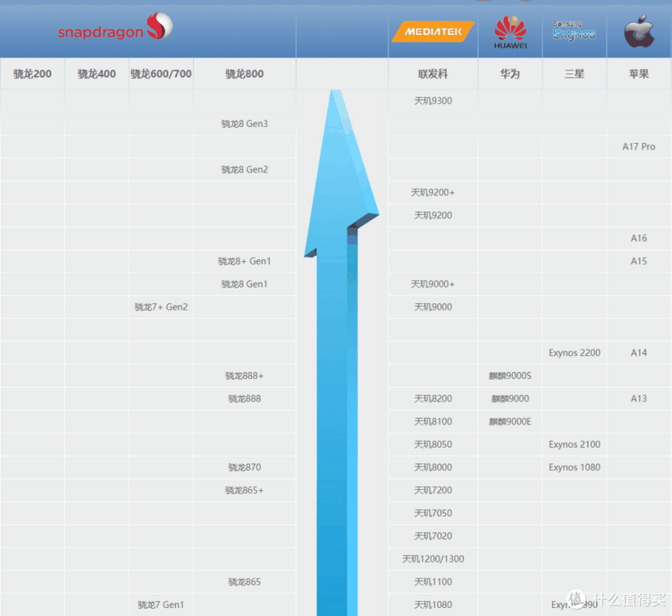The width and height of the screenshot is (672, 616).
Task: Click the Samsung Exynos logo
Action: click(x=574, y=31)
